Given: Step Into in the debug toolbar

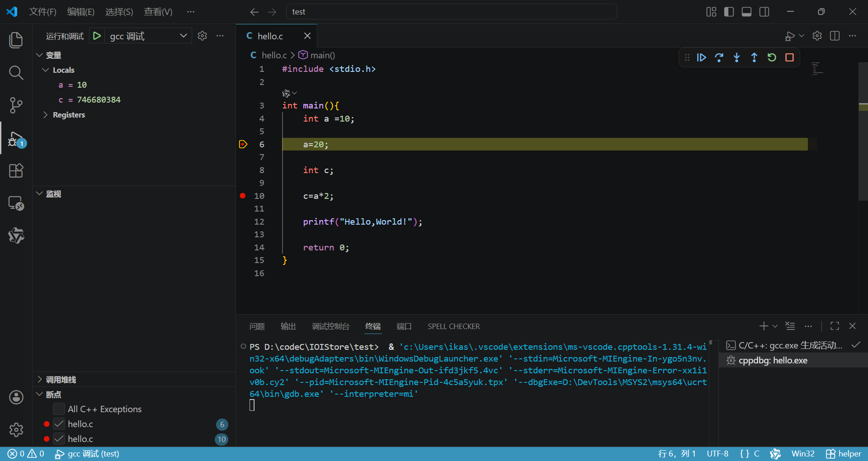Looking at the screenshot, I should point(736,57).
